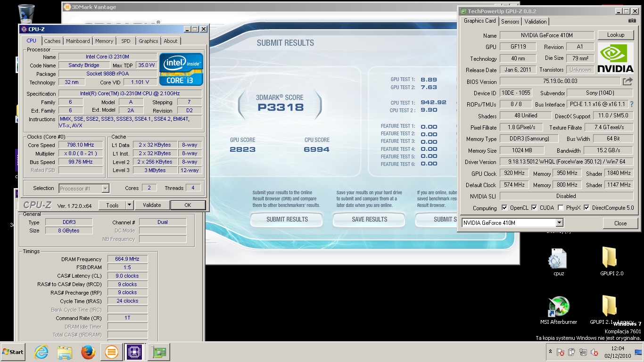Click the GPU score value 2823
The image size is (644, 362).
pyautogui.click(x=243, y=149)
